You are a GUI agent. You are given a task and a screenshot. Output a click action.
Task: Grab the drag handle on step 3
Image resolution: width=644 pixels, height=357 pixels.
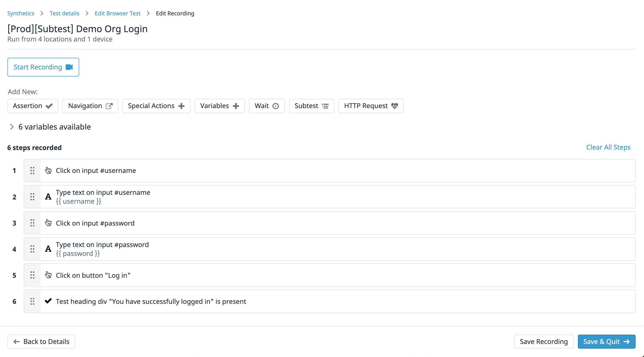[32, 223]
